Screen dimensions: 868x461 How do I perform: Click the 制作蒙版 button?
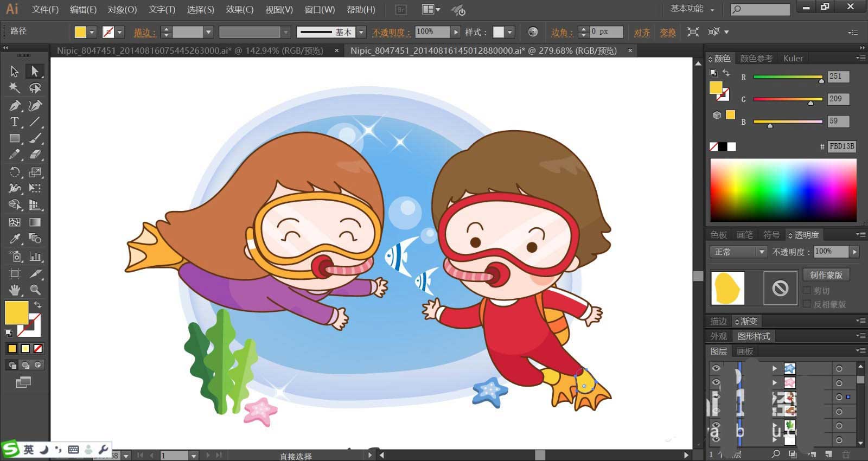click(x=826, y=275)
